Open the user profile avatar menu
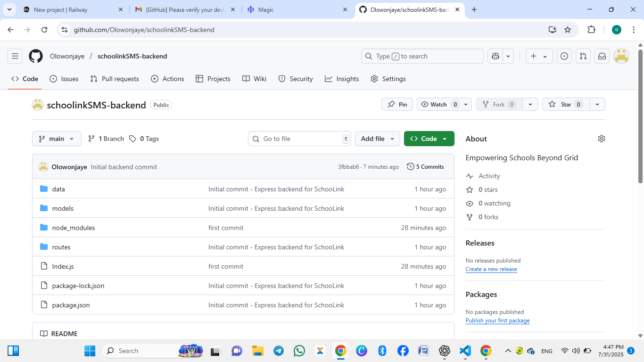 point(621,56)
